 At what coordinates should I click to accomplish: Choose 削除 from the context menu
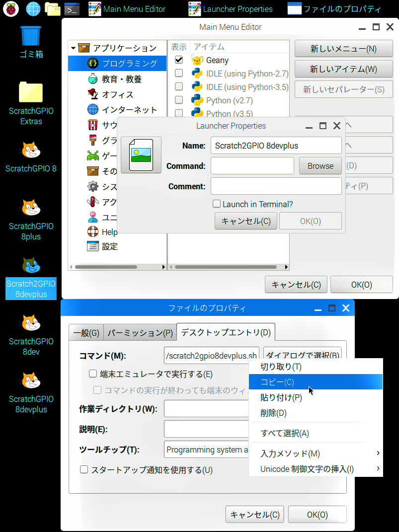click(x=316, y=413)
